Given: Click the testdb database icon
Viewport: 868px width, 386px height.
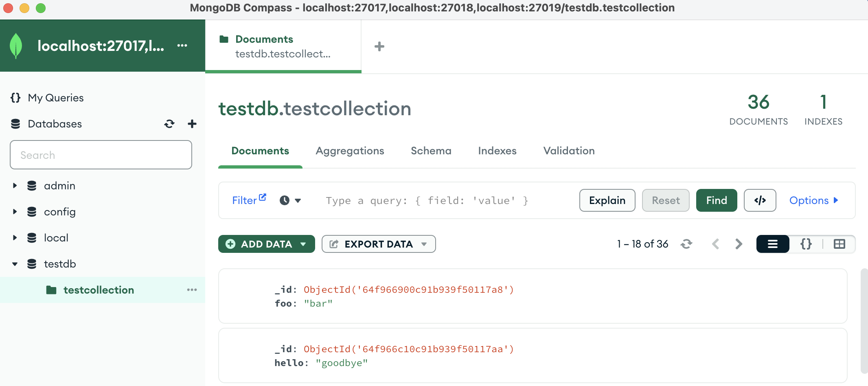Looking at the screenshot, I should point(32,264).
